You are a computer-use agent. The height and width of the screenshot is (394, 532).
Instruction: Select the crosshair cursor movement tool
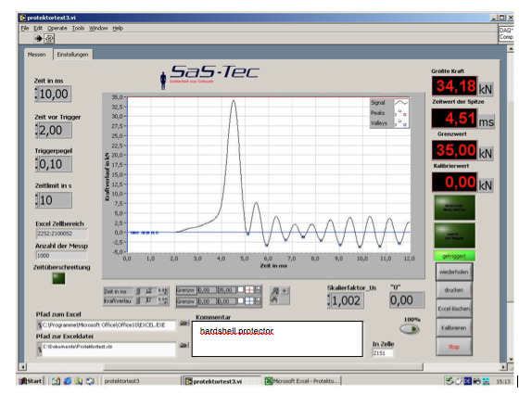pyautogui.click(x=285, y=291)
